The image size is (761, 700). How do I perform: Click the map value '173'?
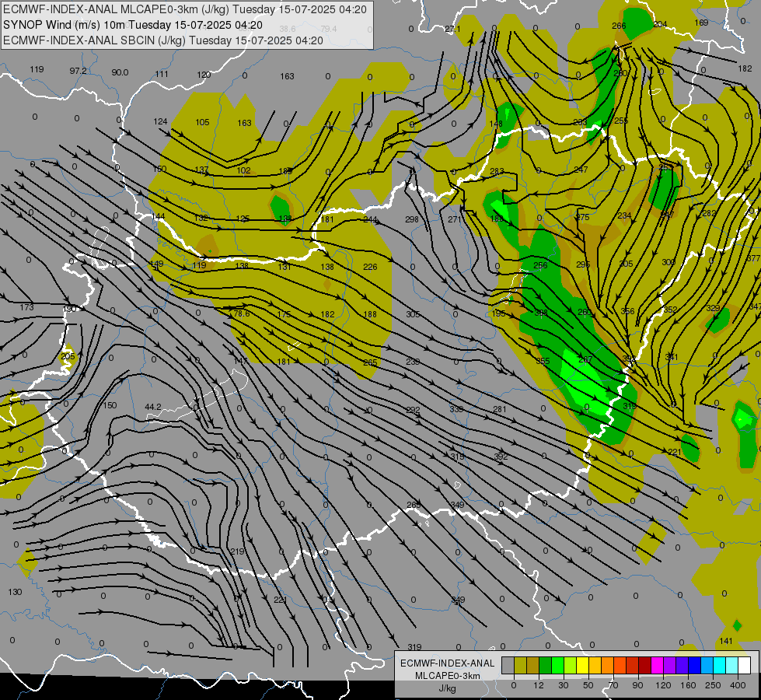coord(27,307)
